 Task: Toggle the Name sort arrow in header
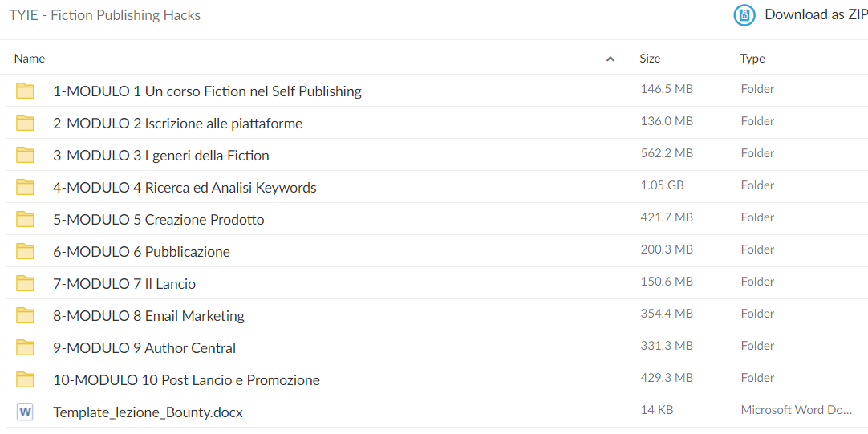610,59
